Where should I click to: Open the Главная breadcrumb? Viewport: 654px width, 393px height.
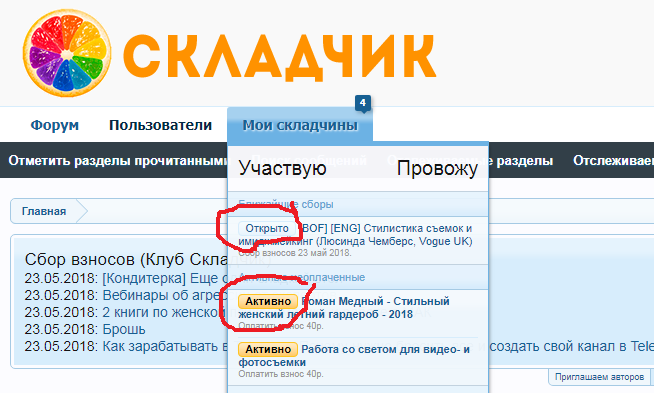click(x=44, y=211)
